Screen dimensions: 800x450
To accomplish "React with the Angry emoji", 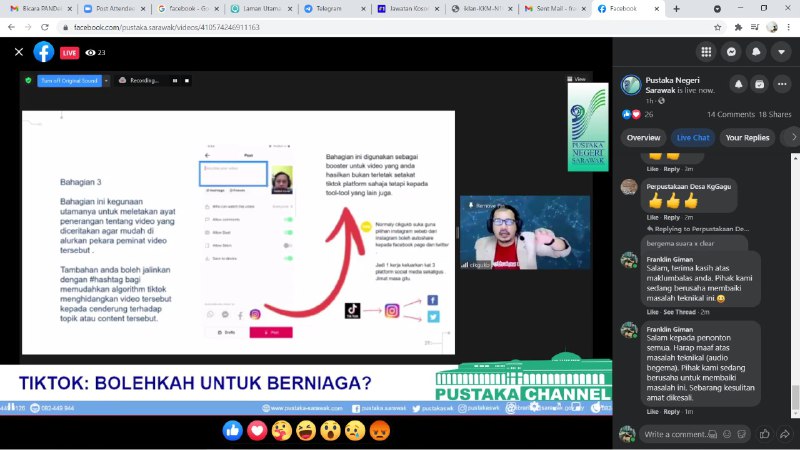I will click(380, 431).
